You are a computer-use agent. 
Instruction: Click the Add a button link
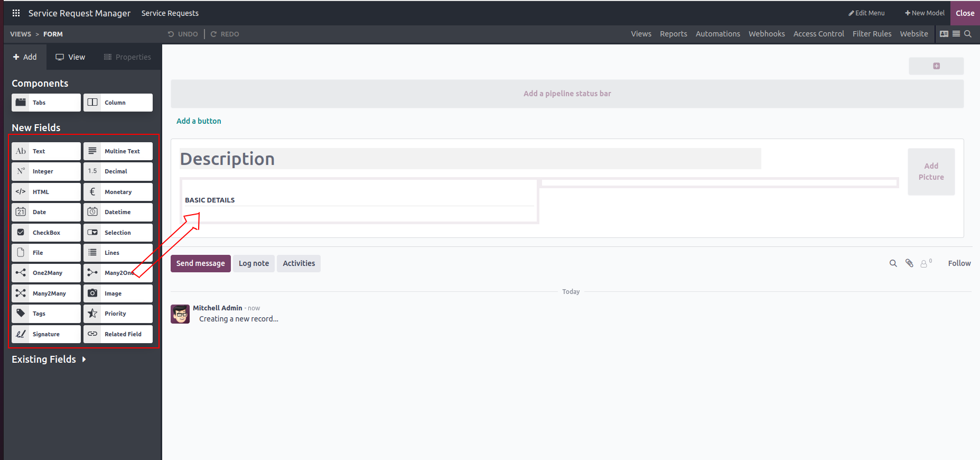coord(199,121)
